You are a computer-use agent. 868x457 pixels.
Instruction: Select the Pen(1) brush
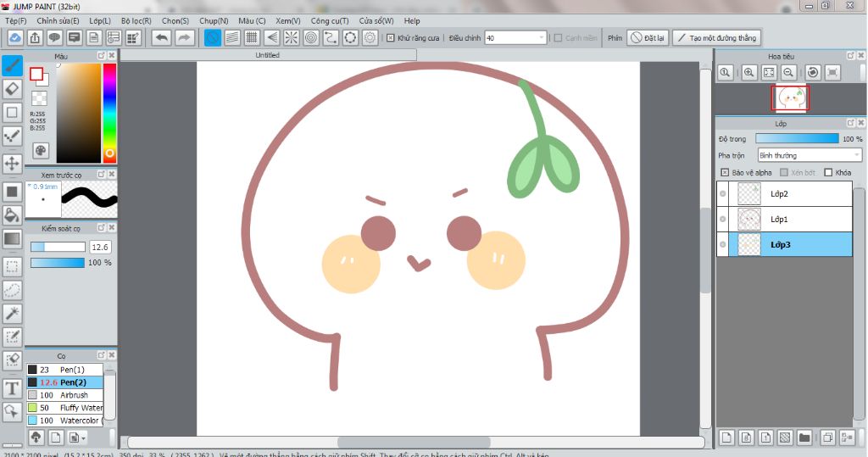pyautogui.click(x=64, y=370)
